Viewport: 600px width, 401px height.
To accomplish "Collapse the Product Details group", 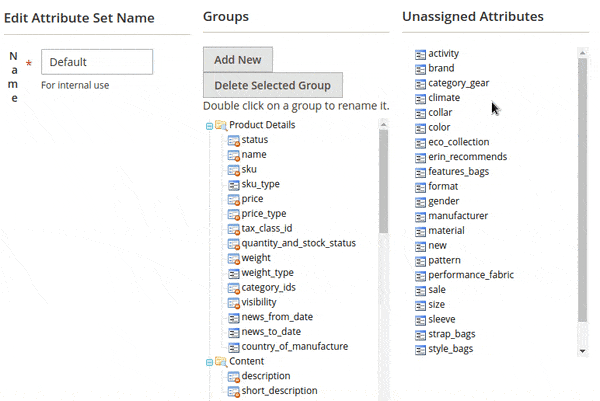I will pyautogui.click(x=209, y=126).
